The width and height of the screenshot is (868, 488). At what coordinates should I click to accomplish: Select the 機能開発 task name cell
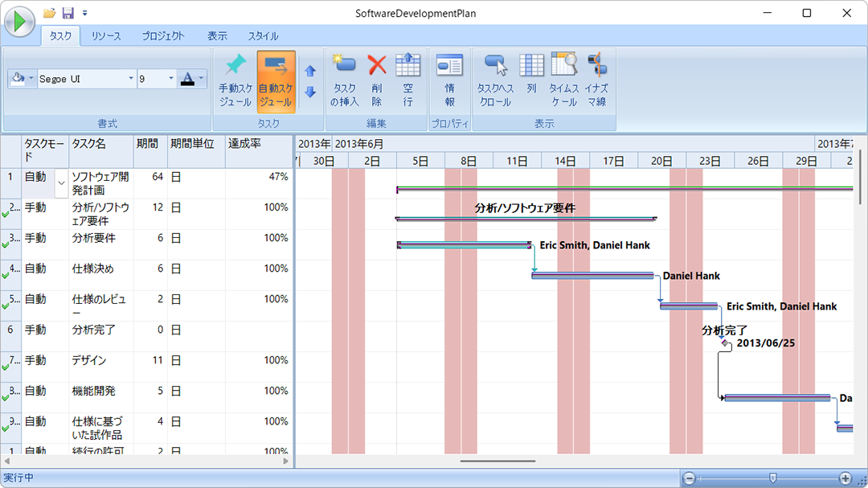pyautogui.click(x=100, y=397)
